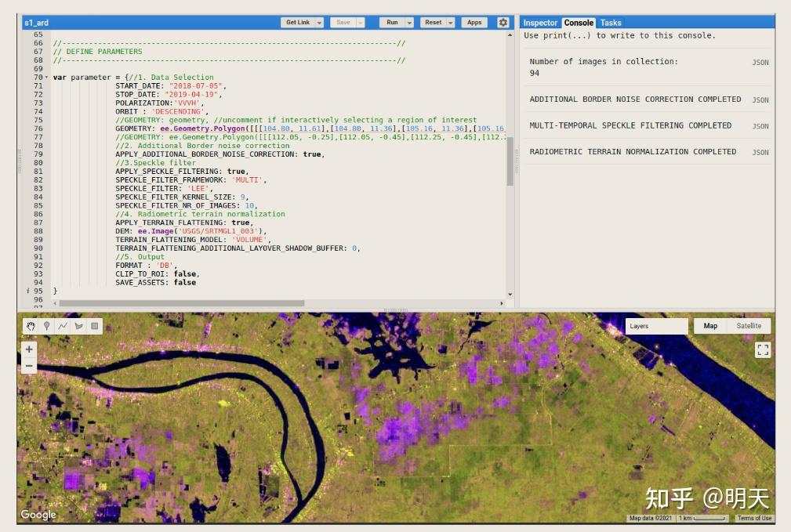This screenshot has height=532, width=791.
Task: Select the line drawing tool
Action: 63,325
